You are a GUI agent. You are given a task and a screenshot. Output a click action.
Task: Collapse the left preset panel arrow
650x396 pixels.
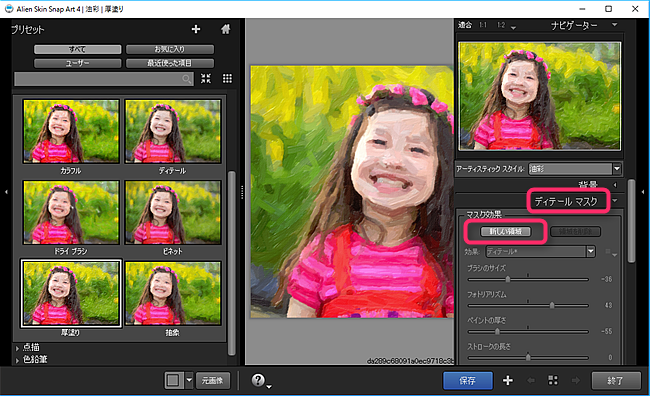pyautogui.click(x=6, y=192)
